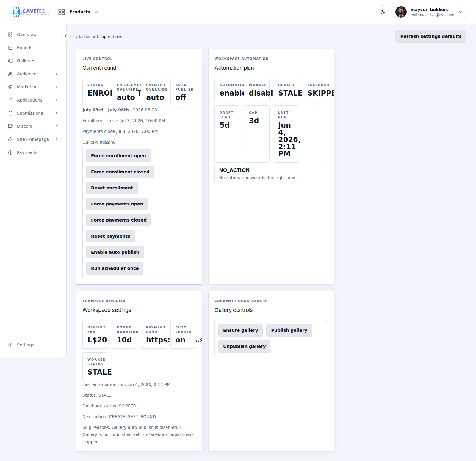Open Settings menu item
This screenshot has width=476, height=461.
[x=33, y=345]
